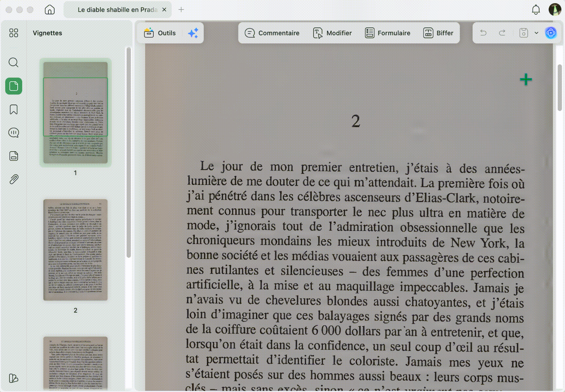
Task: Save the document with the save icon
Action: pyautogui.click(x=524, y=33)
